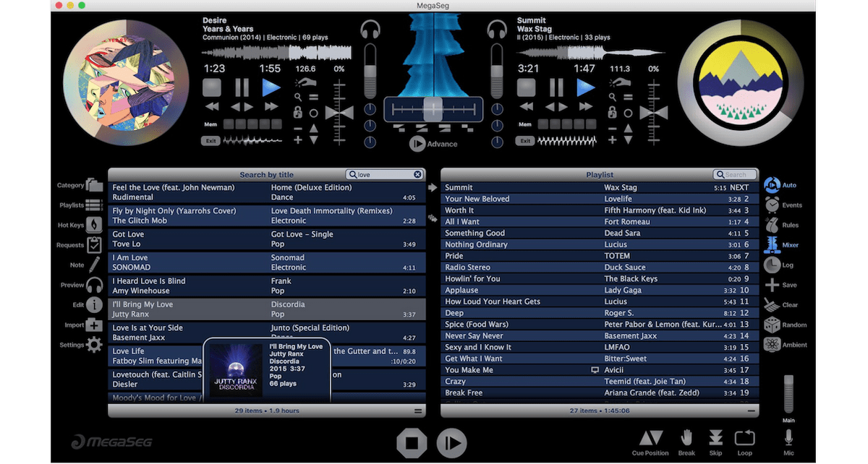
Task: Click the Playlist panel header
Action: tap(600, 174)
